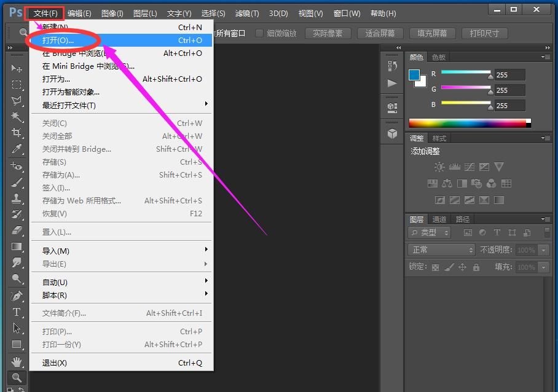Select the Red Eye tool

[x=17, y=166]
